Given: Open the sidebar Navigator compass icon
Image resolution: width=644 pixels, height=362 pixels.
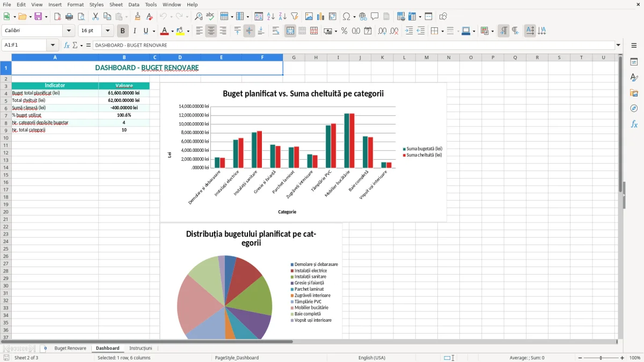Looking at the screenshot, I should [634, 109].
